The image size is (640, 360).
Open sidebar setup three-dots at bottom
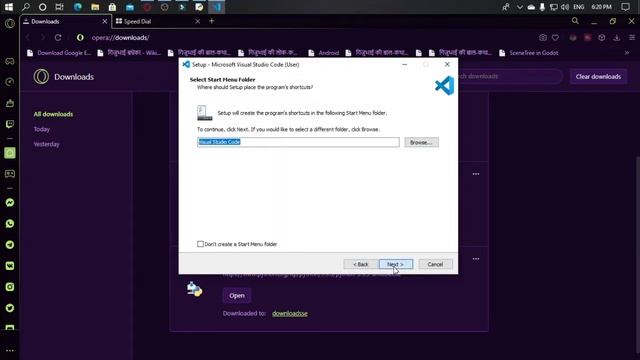pyautogui.click(x=10, y=350)
